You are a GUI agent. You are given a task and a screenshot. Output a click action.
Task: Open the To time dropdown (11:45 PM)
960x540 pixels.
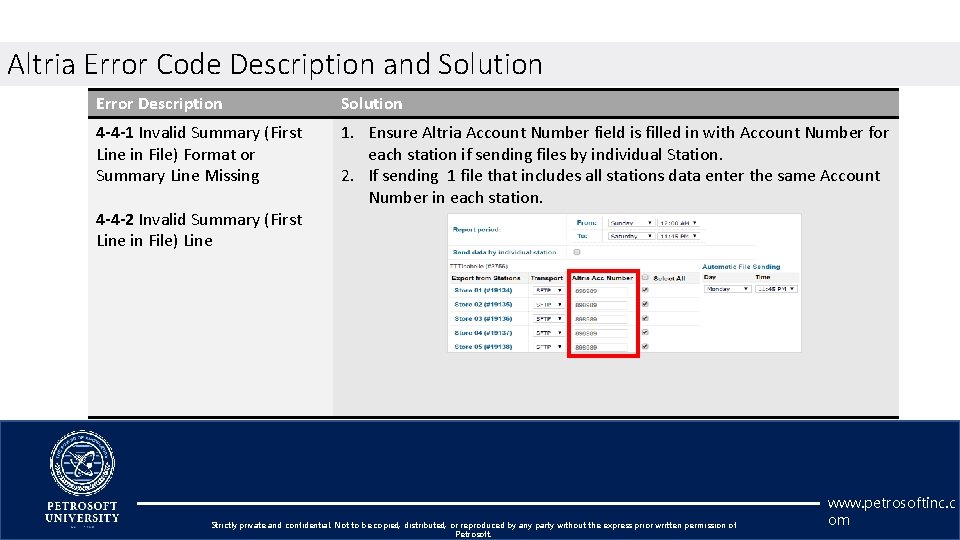[x=678, y=236]
